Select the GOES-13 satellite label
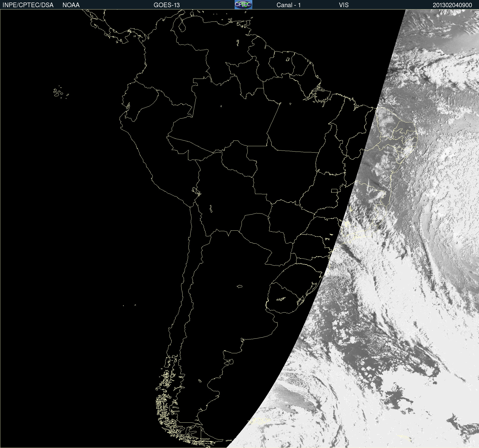Viewport: 479px width, 448px height. coord(167,5)
